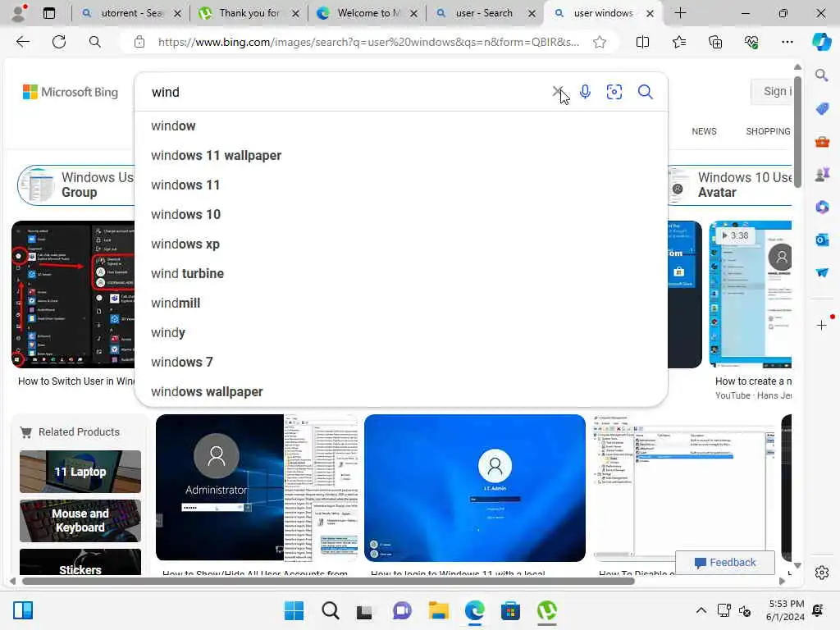This screenshot has width=840, height=630.
Task: Select suggestion "windy"
Action: tap(400, 333)
